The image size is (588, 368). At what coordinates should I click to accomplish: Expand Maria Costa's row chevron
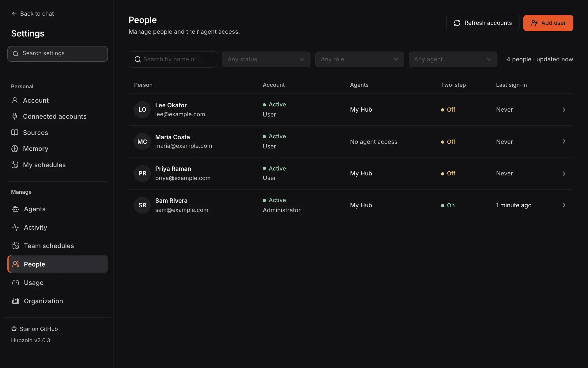tap(564, 141)
